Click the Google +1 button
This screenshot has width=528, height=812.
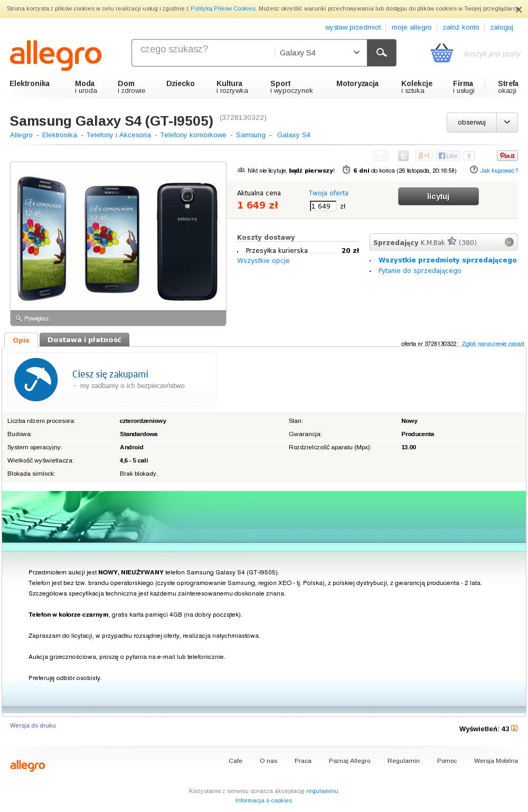[424, 156]
